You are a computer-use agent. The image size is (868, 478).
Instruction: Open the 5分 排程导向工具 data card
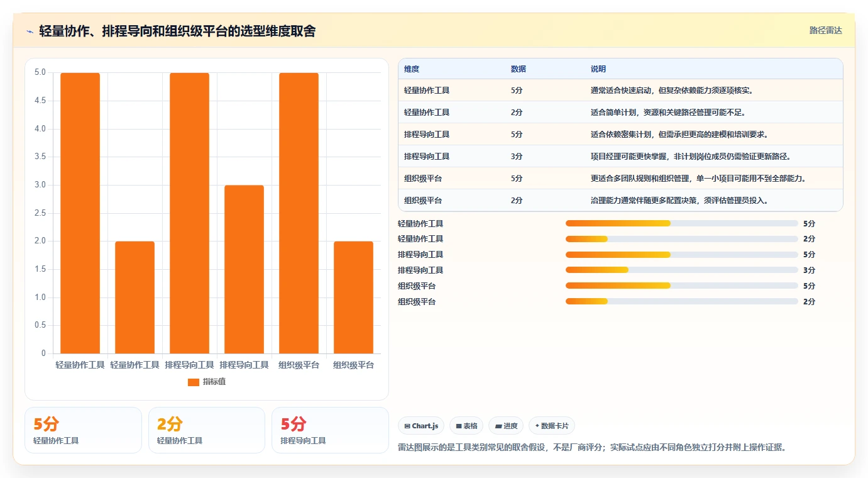pyautogui.click(x=330, y=430)
